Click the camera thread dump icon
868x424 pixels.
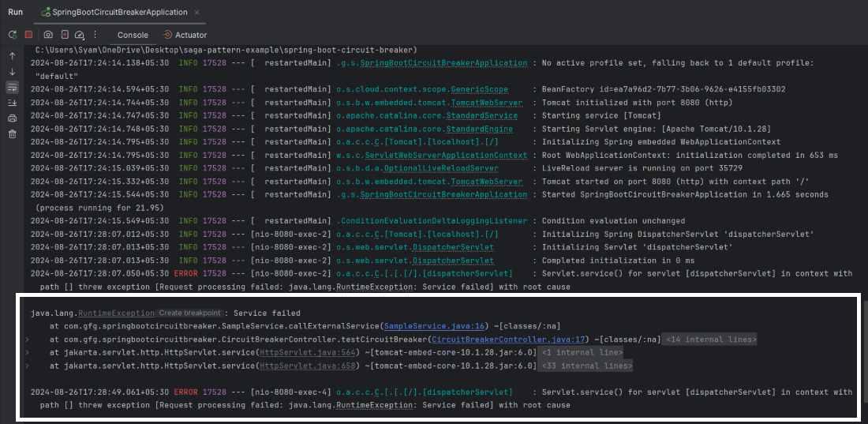coord(48,35)
